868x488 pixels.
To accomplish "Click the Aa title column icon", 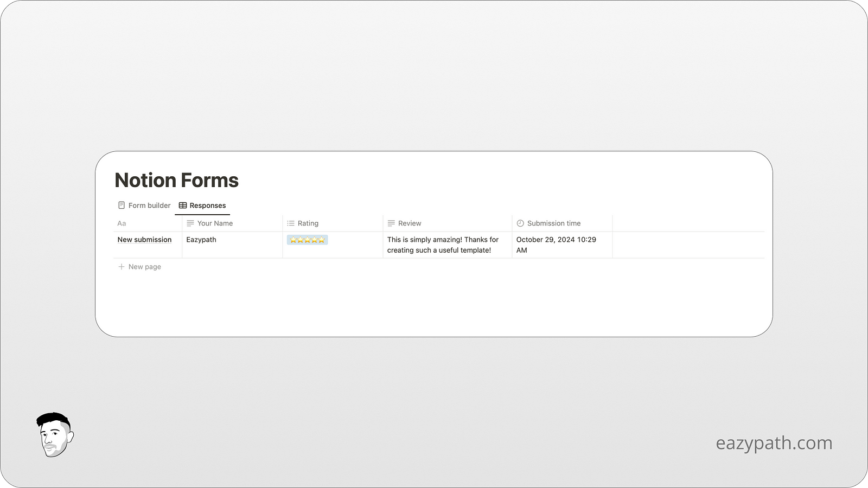I will [x=122, y=223].
